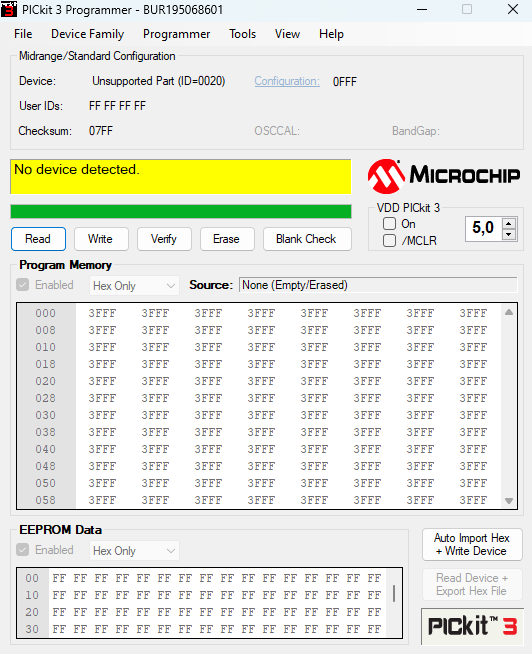This screenshot has width=532, height=654.
Task: Toggle EEPROM Data Enabled checkbox
Action: pyautogui.click(x=23, y=550)
